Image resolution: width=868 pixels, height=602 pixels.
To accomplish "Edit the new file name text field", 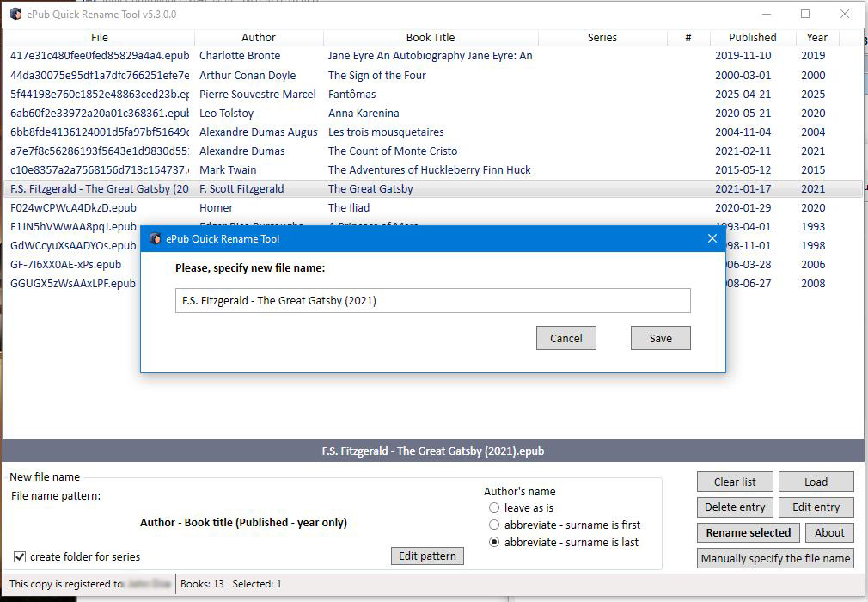I will coord(432,300).
